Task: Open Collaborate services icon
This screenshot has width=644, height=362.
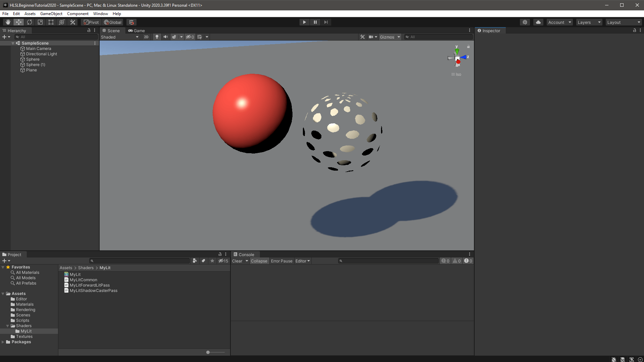Action: click(x=525, y=22)
